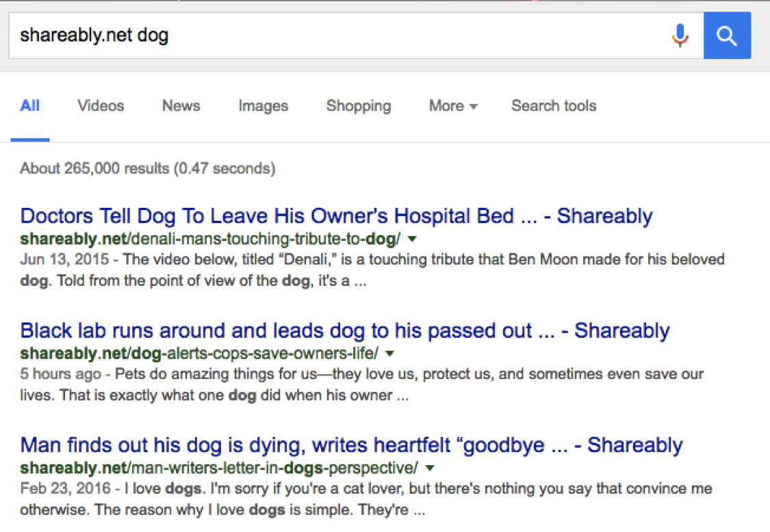
Task: Expand options for the Denali tribute result
Action: tap(411, 239)
